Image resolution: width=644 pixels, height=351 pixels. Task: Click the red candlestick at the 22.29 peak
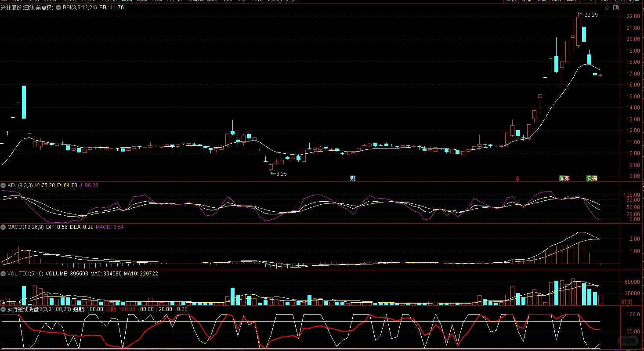point(579,31)
